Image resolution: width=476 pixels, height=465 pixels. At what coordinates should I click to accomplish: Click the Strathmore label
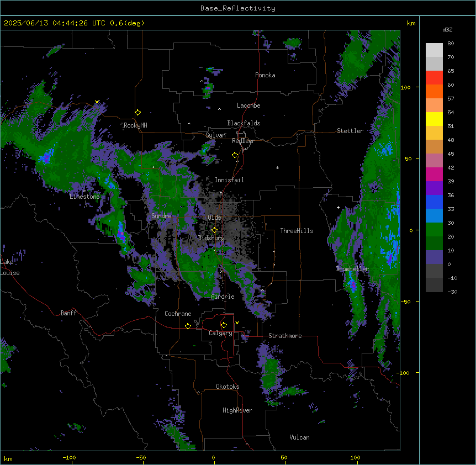285,336
